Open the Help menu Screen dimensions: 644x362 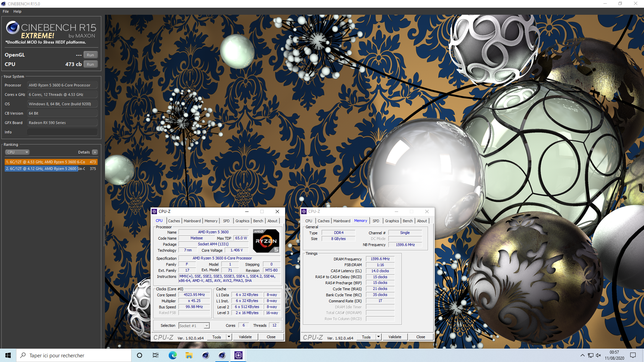coord(17,11)
